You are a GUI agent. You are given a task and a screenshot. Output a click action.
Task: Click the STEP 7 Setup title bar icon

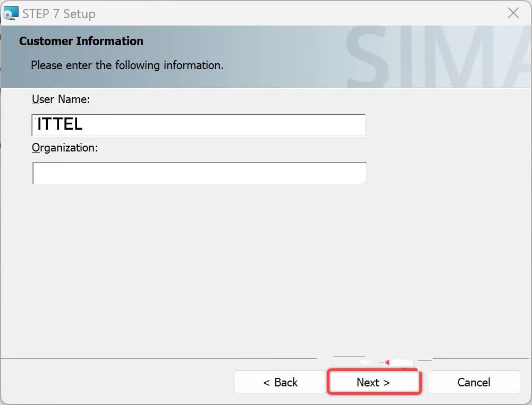click(10, 13)
